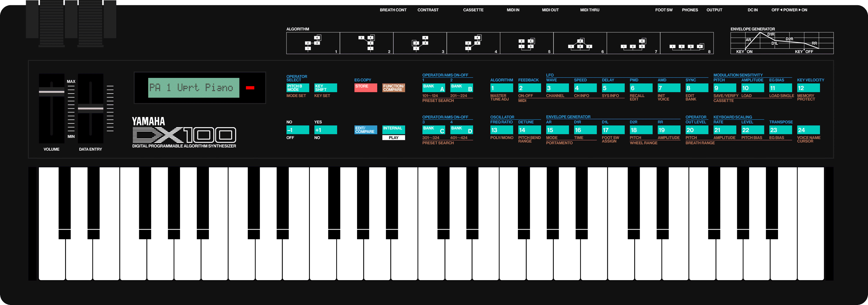Toggle Bank B operator 2
The height and width of the screenshot is (305, 868).
click(x=461, y=88)
